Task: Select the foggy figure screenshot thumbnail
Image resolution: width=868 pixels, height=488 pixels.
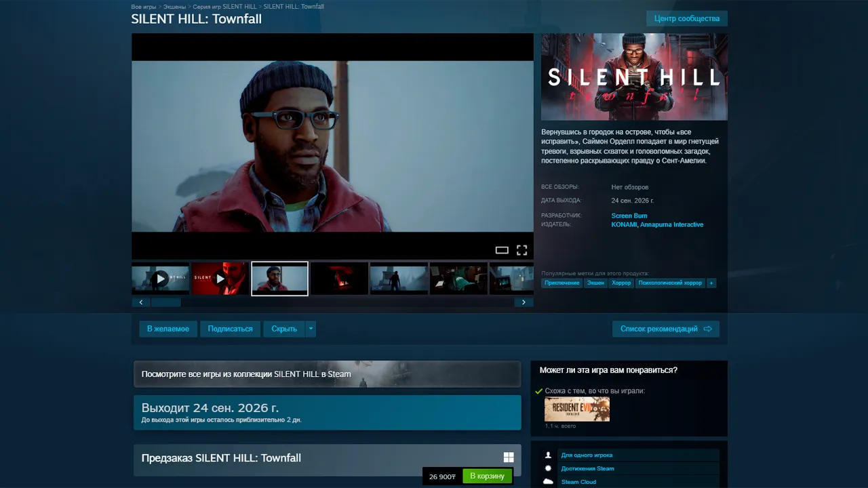Action: 399,279
